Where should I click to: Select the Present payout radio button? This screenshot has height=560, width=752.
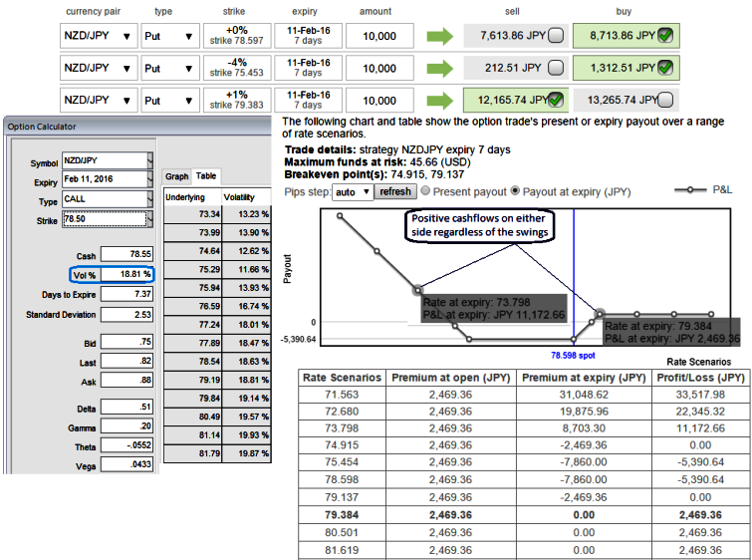point(424,191)
